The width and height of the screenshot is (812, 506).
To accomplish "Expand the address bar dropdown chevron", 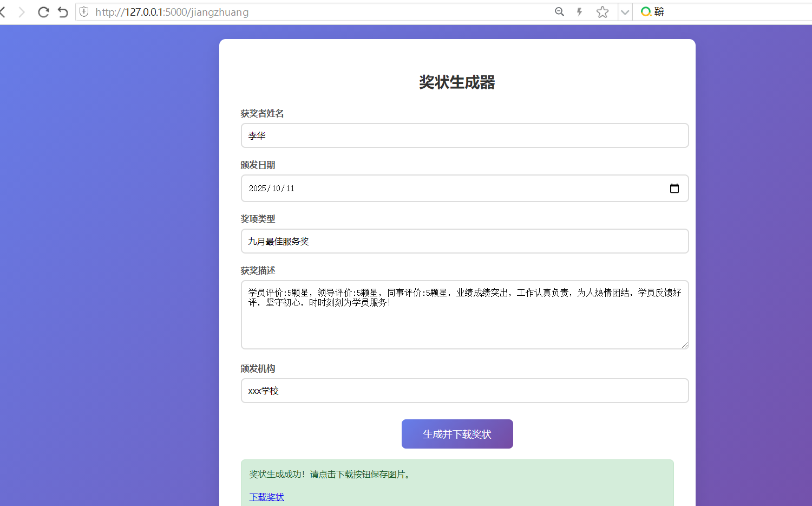I will tap(625, 12).
